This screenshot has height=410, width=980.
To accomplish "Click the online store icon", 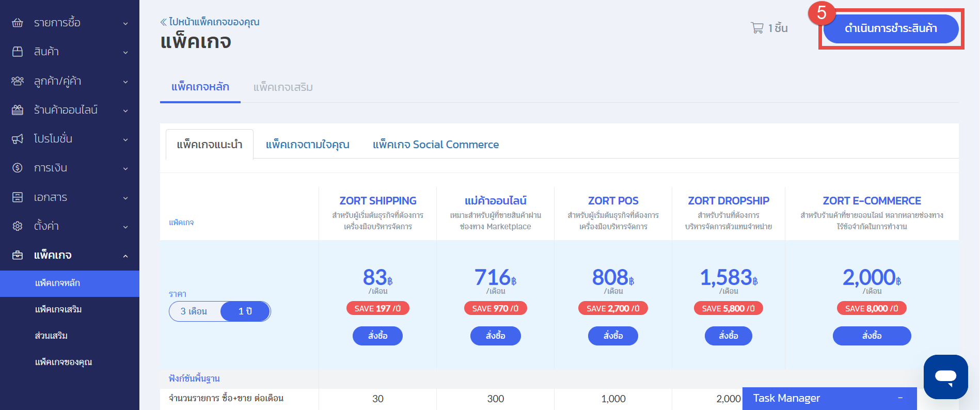I will [18, 110].
